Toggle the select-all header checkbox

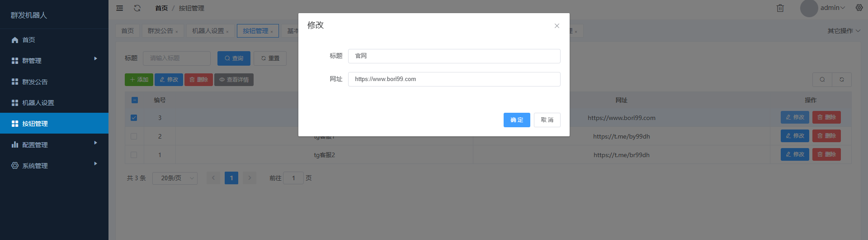[134, 100]
